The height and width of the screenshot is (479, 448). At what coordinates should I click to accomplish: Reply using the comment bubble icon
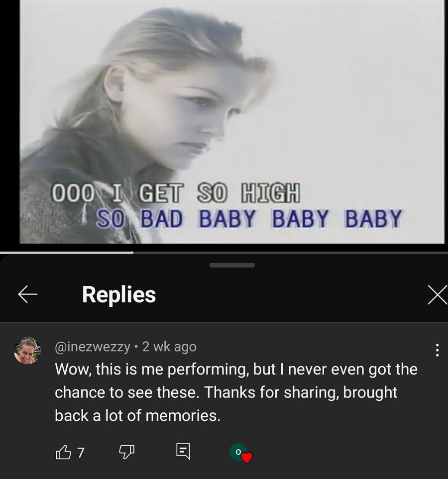pyautogui.click(x=183, y=452)
